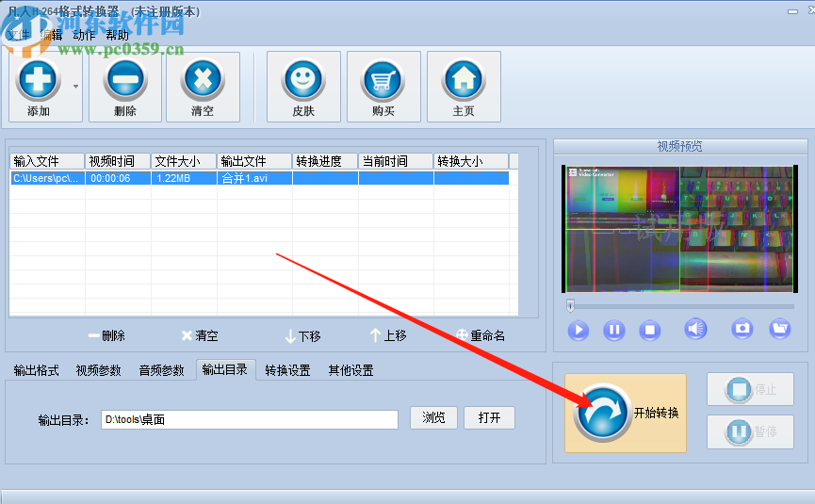Click the 删除 toolbar button with minus icon
Image resolution: width=815 pixels, height=504 pixels.
[x=124, y=87]
